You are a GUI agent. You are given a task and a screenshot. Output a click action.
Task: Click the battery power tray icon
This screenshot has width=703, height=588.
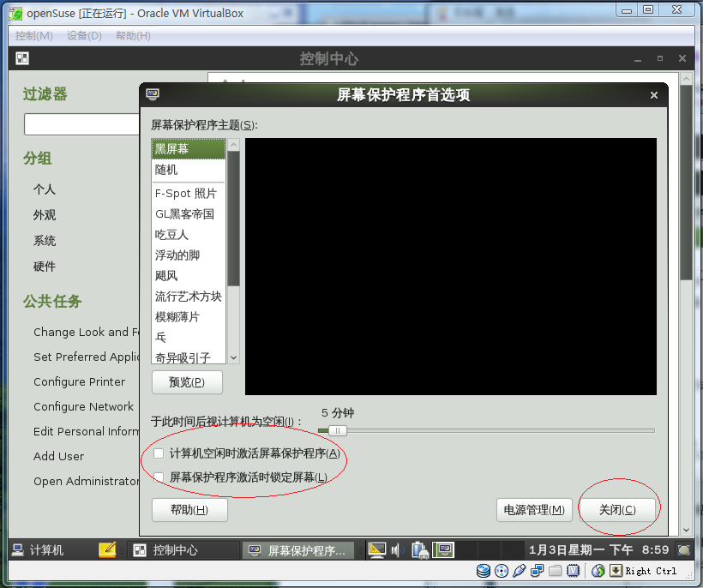click(x=420, y=550)
